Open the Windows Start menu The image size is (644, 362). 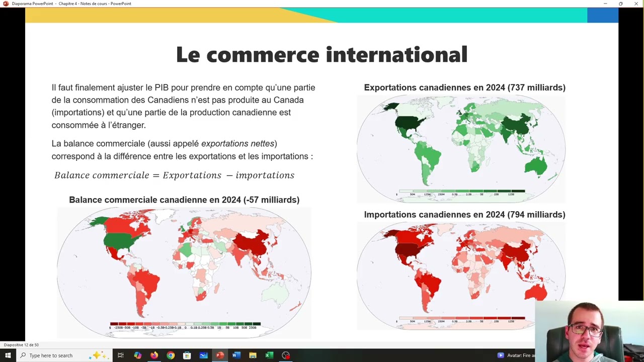8,355
